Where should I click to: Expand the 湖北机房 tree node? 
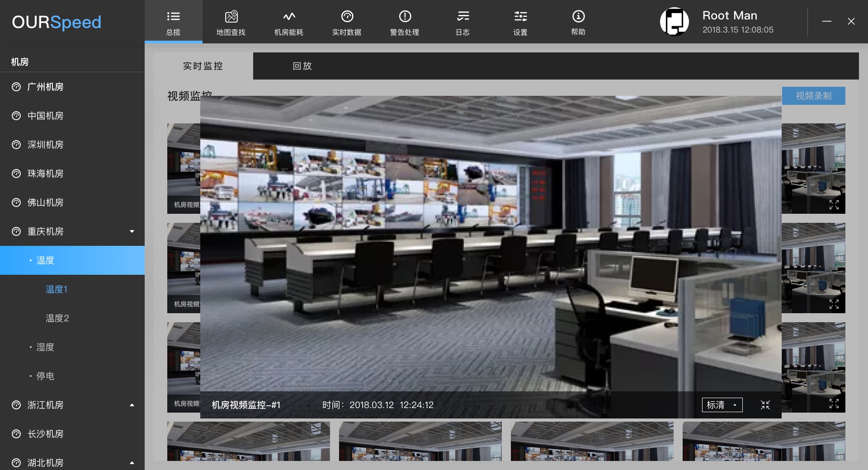pyautogui.click(x=132, y=463)
